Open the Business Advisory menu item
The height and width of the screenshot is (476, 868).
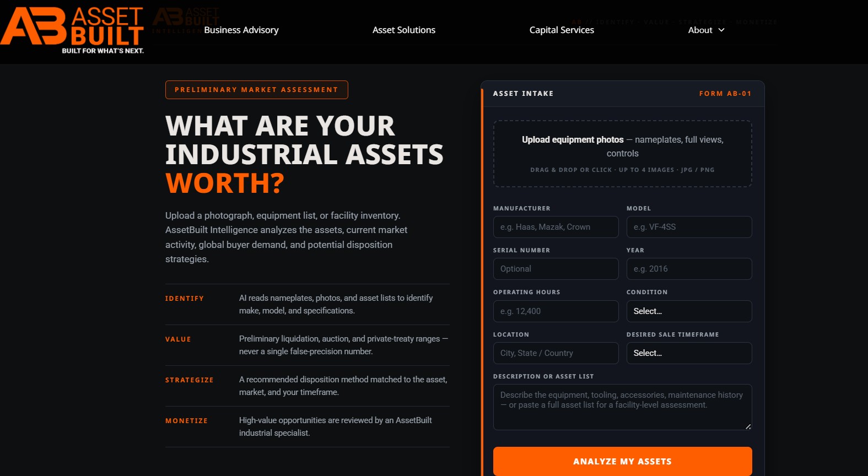241,30
